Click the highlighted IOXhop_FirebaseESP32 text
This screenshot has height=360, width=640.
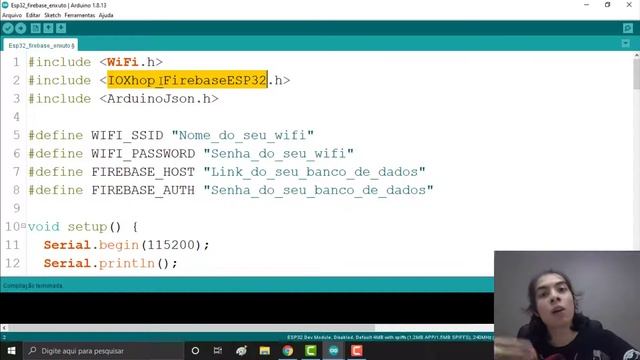click(187, 80)
